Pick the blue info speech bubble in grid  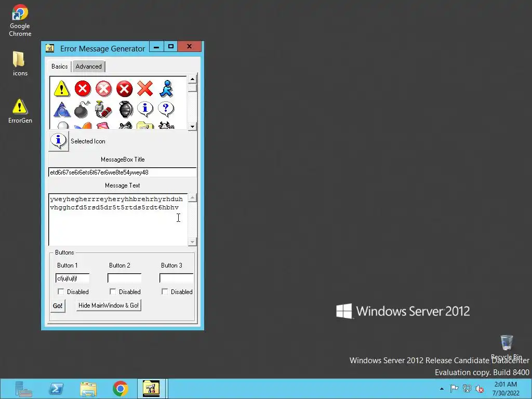click(x=145, y=109)
